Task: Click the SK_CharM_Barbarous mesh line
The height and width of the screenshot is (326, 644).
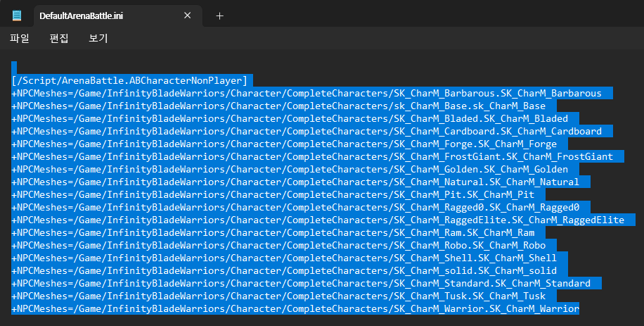Action: [307, 94]
